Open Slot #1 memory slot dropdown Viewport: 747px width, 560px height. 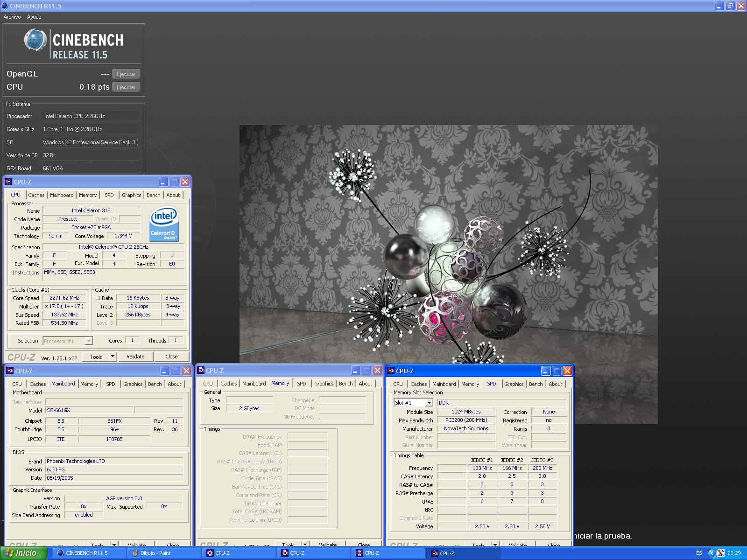(413, 403)
